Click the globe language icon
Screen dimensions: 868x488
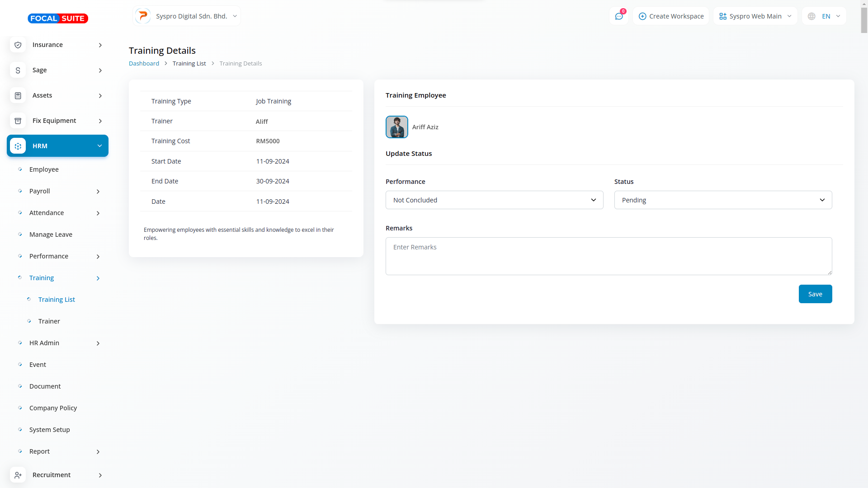(811, 16)
